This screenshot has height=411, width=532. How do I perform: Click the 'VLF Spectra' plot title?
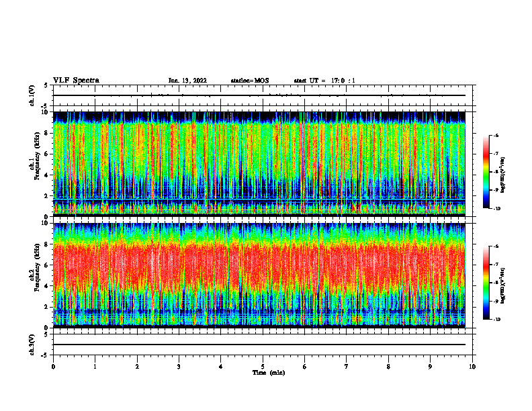click(x=76, y=81)
